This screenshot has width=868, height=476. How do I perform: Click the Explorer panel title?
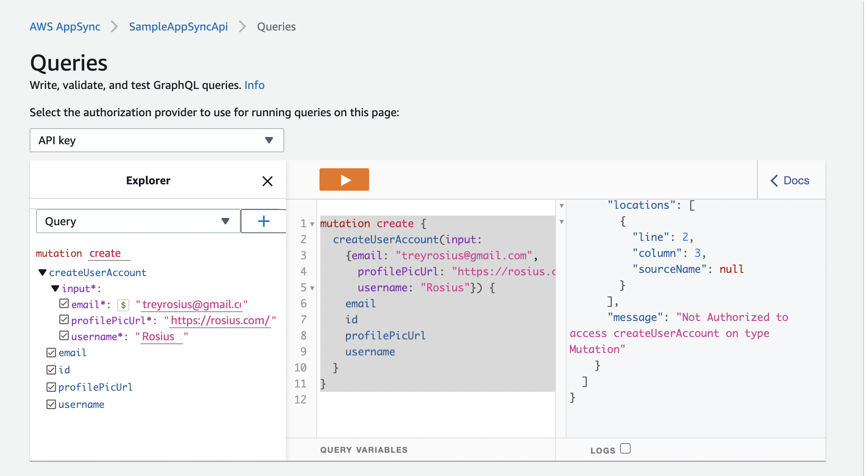pyautogui.click(x=148, y=181)
